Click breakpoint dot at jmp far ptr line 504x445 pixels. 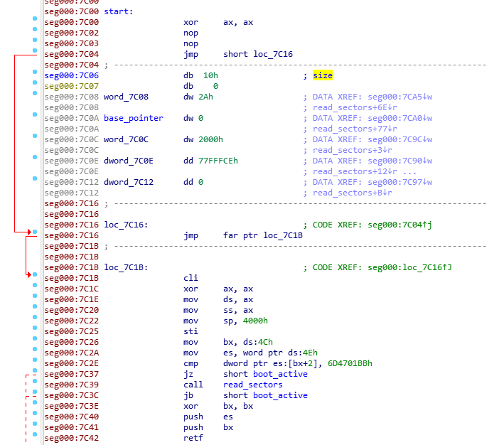(x=35, y=232)
